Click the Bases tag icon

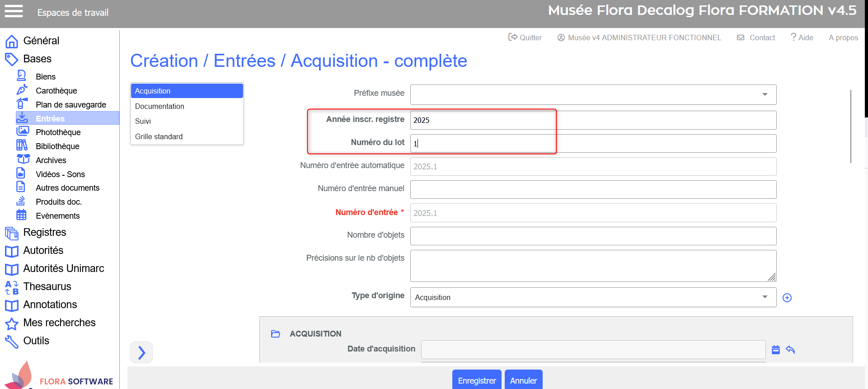[x=12, y=59]
